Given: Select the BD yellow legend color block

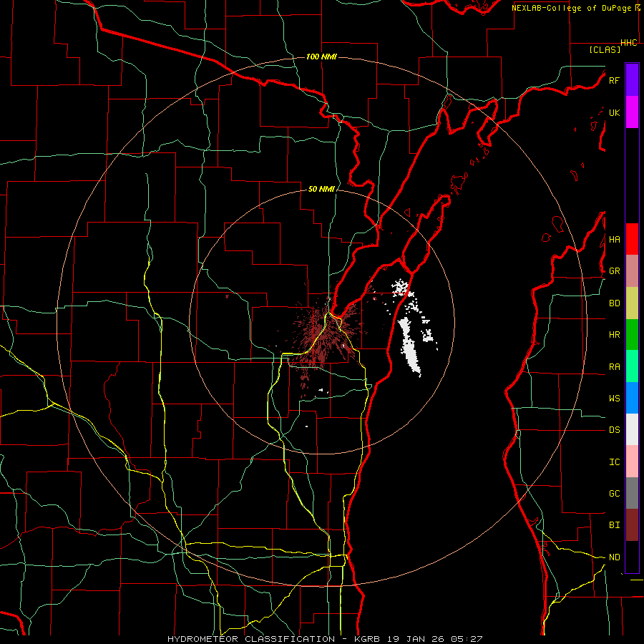Looking at the screenshot, I should pyautogui.click(x=632, y=303).
